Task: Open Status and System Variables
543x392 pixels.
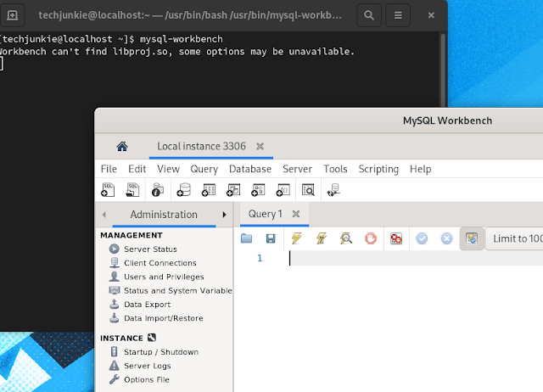Action: point(171,290)
